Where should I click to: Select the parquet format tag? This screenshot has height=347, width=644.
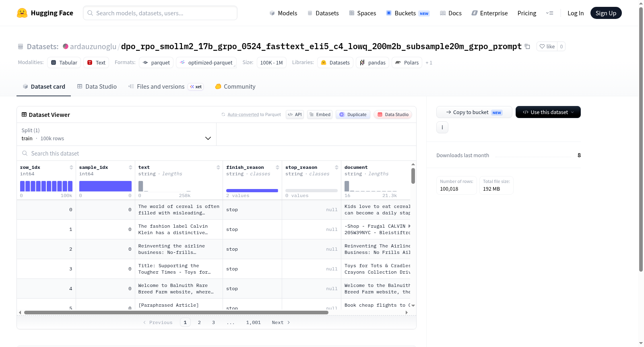pyautogui.click(x=156, y=62)
